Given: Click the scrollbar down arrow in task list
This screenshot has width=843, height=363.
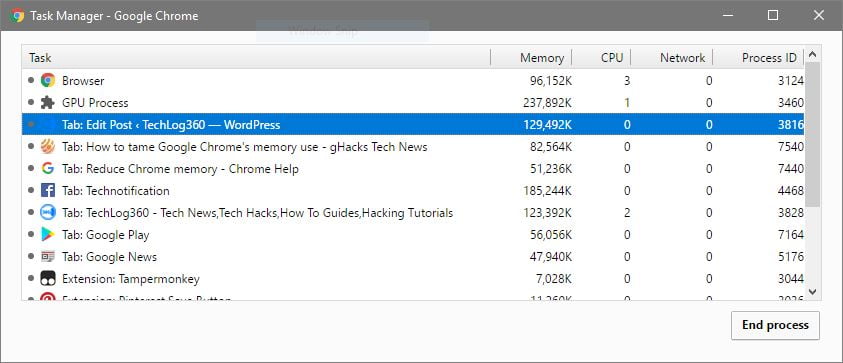Looking at the screenshot, I should 812,292.
